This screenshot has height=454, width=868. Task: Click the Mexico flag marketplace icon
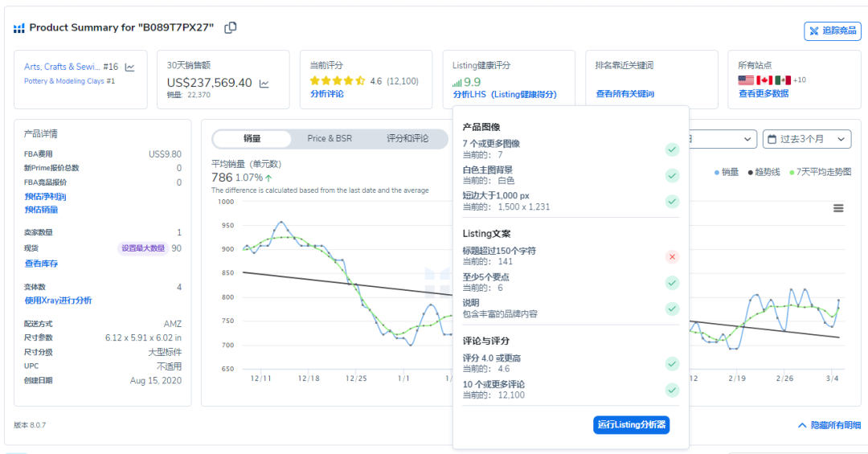(x=783, y=80)
